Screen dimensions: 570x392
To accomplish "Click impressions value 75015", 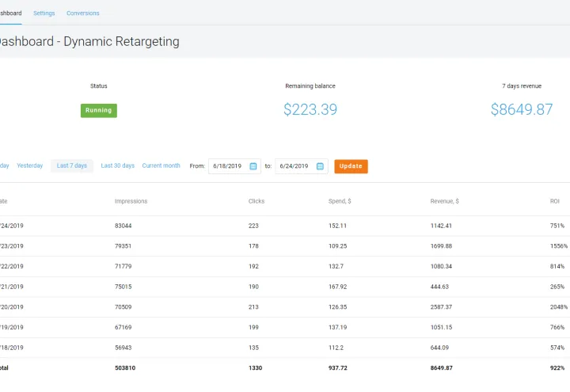I will coord(123,287).
